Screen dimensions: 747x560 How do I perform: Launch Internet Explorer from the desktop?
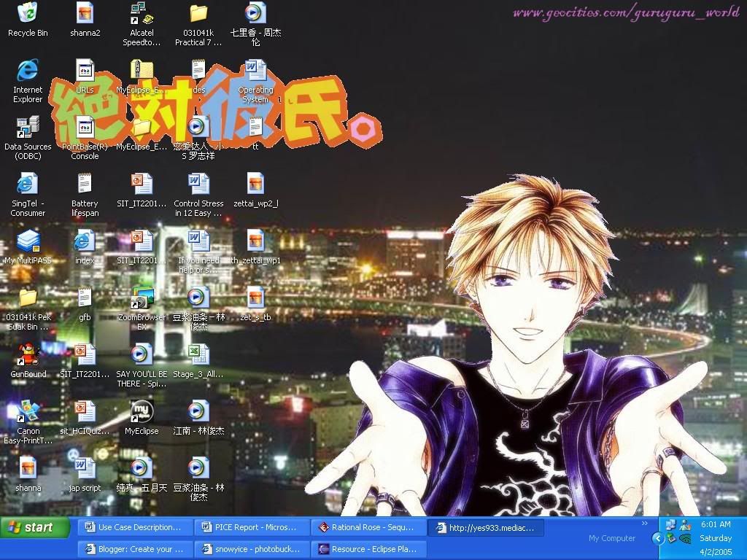coord(28,71)
